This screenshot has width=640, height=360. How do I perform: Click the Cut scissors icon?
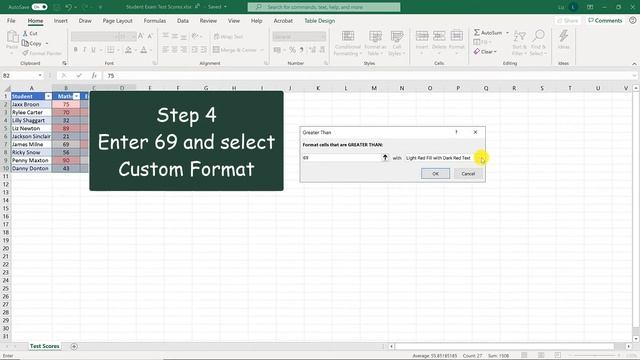point(25,33)
